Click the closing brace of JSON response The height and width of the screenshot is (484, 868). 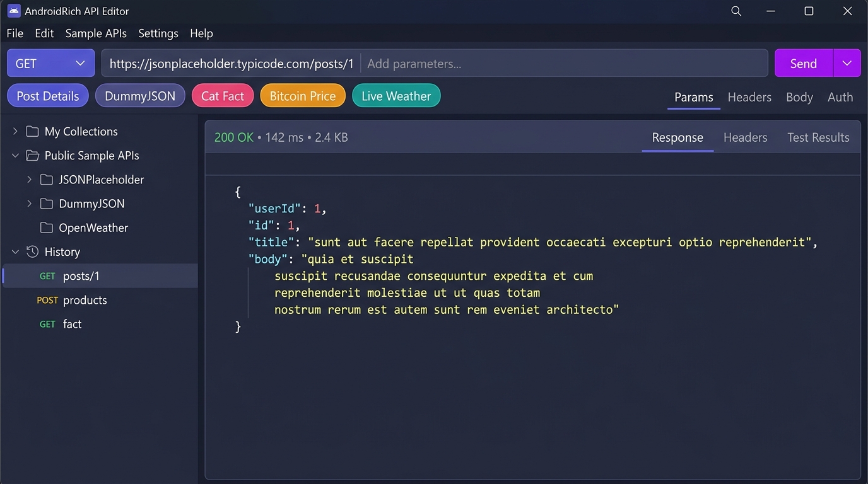(x=238, y=326)
